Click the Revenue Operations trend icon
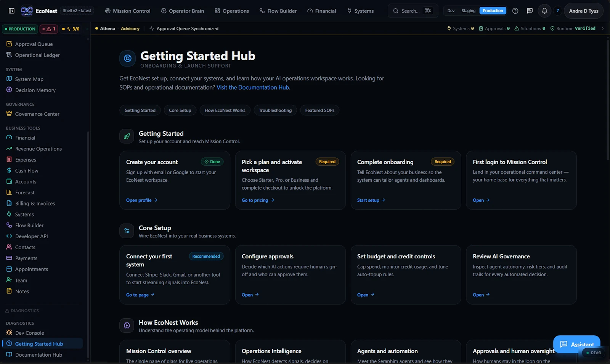Image resolution: width=610 pixels, height=364 pixels. [x=9, y=149]
